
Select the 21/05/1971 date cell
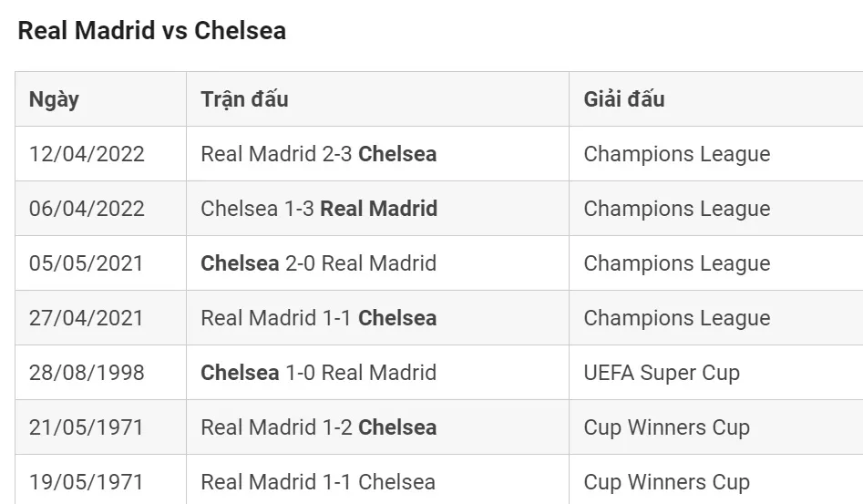click(x=87, y=427)
